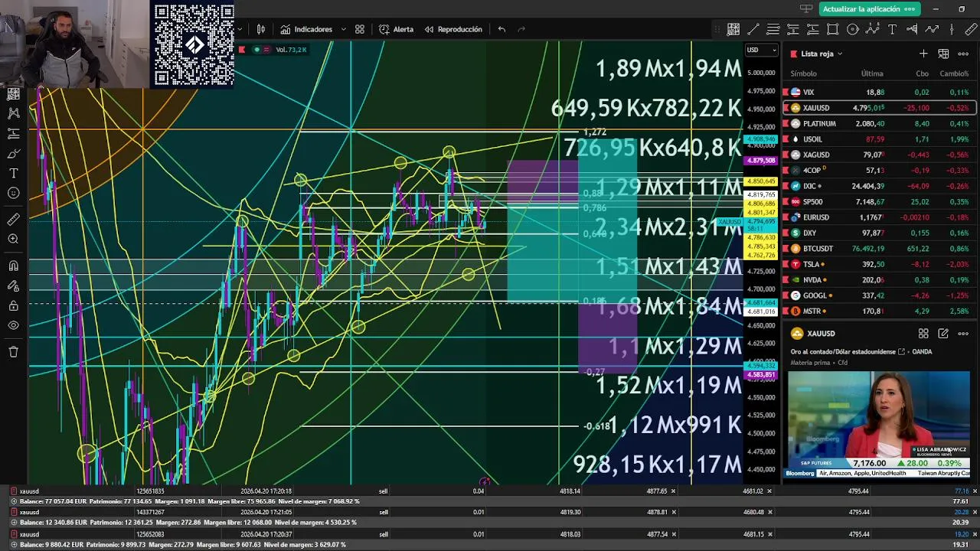Expand Balance 12 340.86 EUR account row
The image size is (980, 551).
coord(14,522)
